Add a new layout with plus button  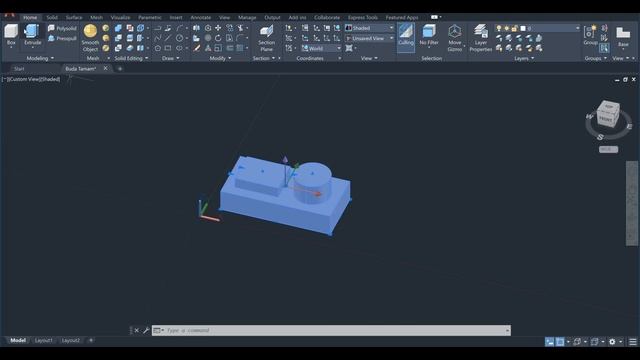[x=91, y=340]
